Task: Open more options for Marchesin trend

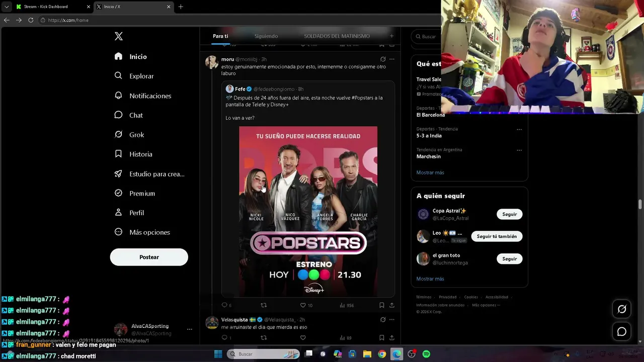Action: click(x=519, y=150)
